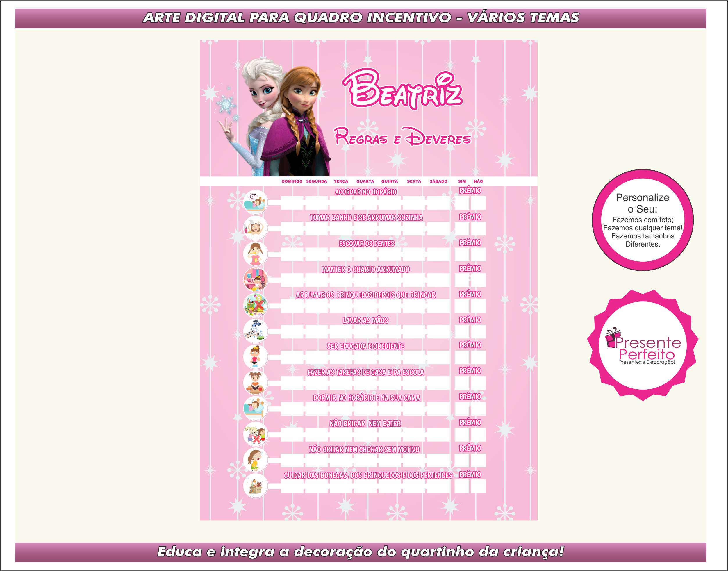Click the Beatriz name title
The height and width of the screenshot is (571, 728).
(x=403, y=89)
